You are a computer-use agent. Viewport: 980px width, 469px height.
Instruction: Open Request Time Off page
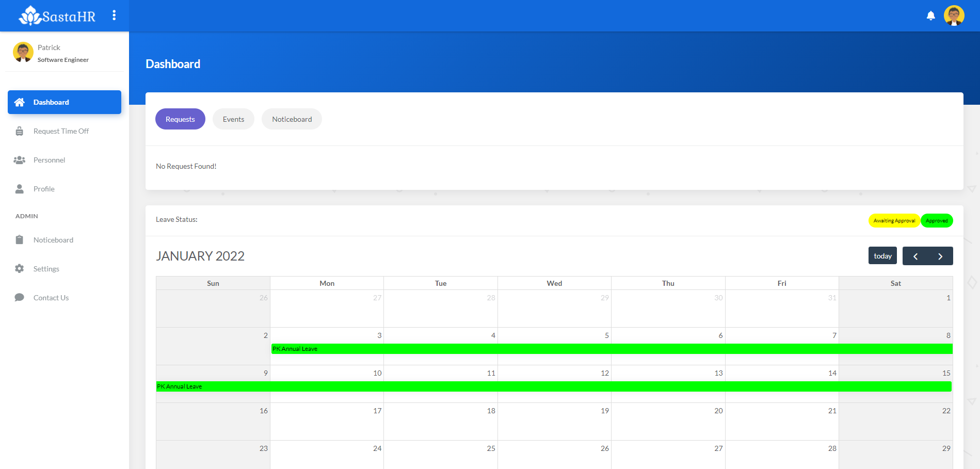[65, 131]
